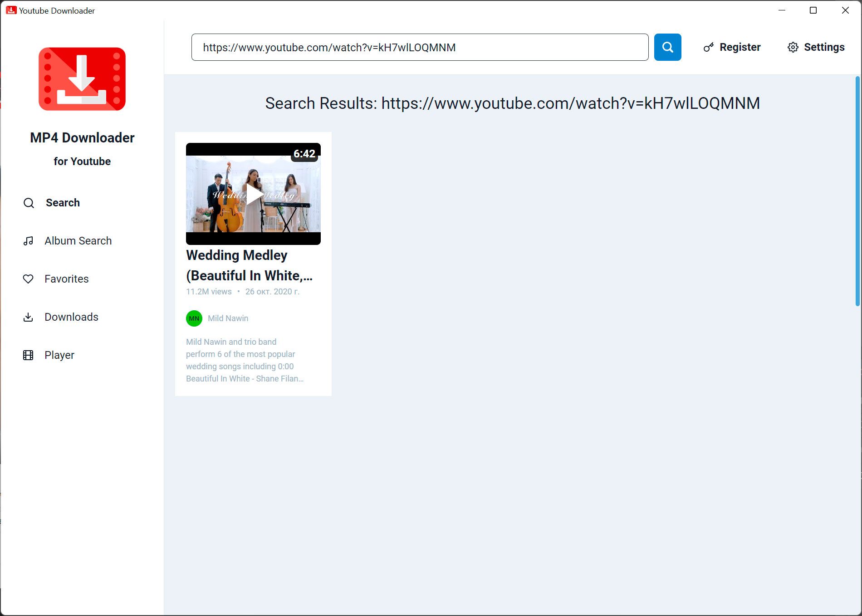The image size is (862, 616).
Task: Click the red MP4 Downloader logo
Action: point(82,79)
